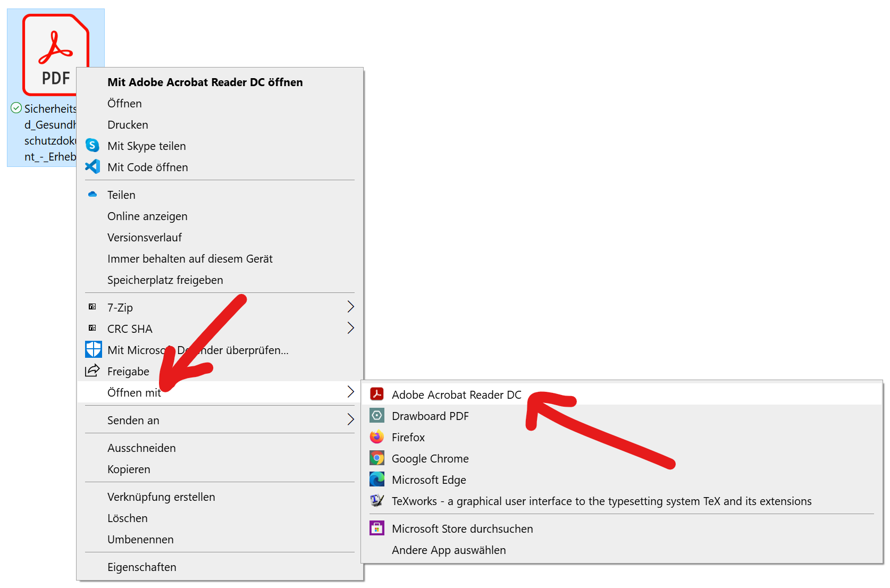Open with Drawboard PDF

(x=622, y=416)
